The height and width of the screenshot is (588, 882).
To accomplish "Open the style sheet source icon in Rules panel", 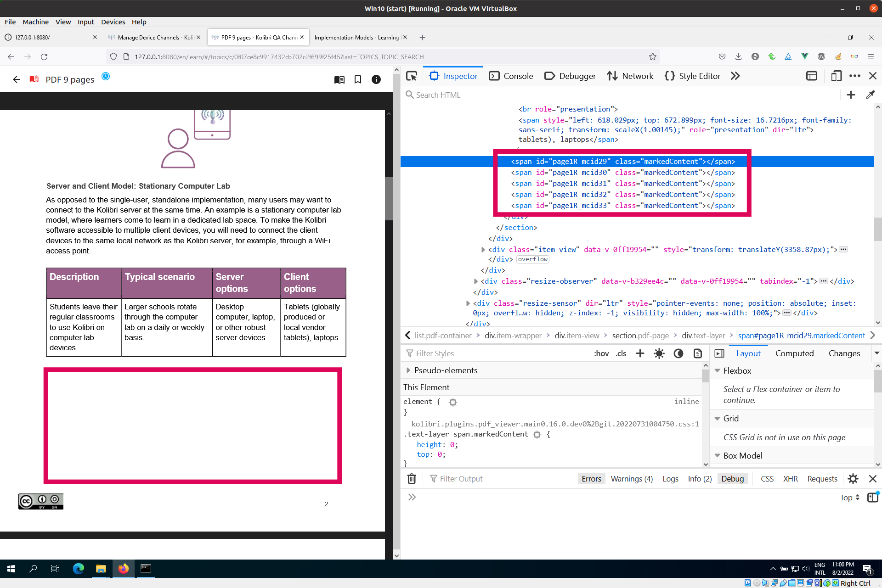I will (698, 353).
